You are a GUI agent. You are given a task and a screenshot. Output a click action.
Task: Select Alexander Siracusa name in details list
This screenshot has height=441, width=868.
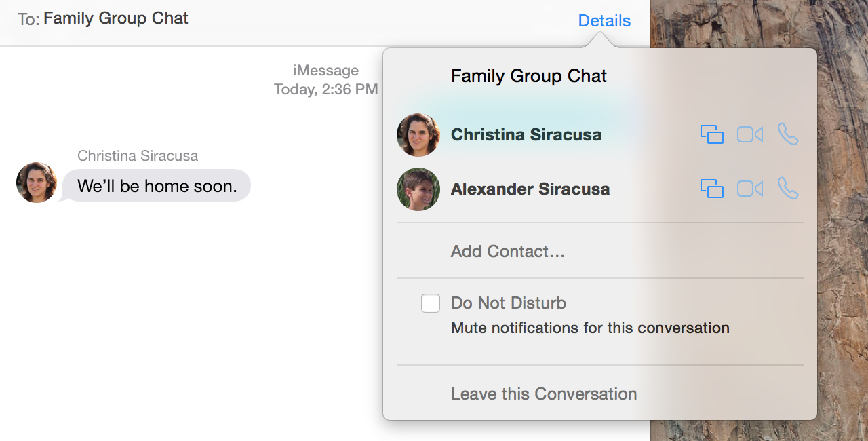(530, 189)
